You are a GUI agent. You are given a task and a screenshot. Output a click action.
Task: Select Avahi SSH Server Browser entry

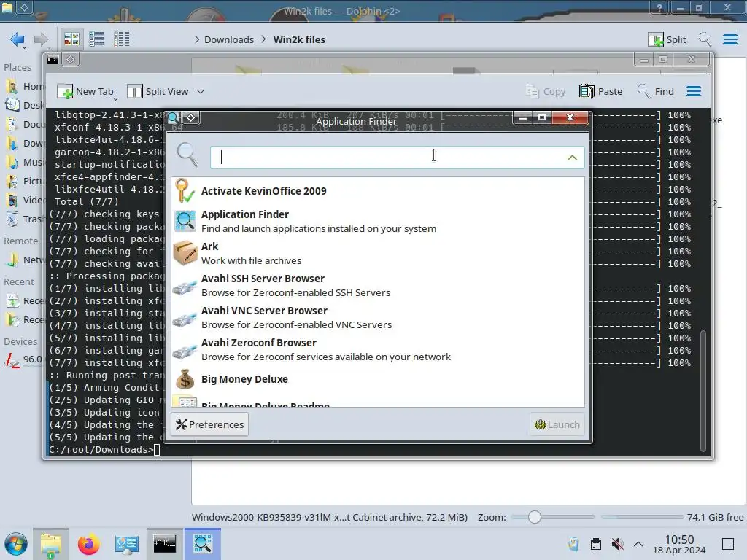[x=378, y=285]
